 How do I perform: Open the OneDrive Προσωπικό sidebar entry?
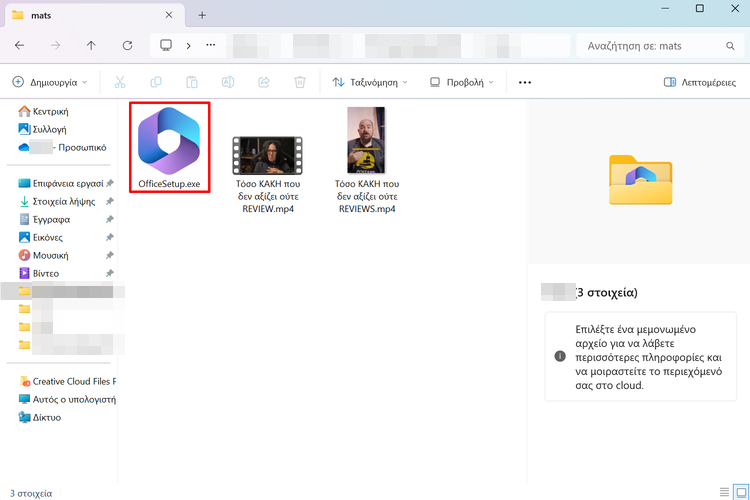pos(62,147)
